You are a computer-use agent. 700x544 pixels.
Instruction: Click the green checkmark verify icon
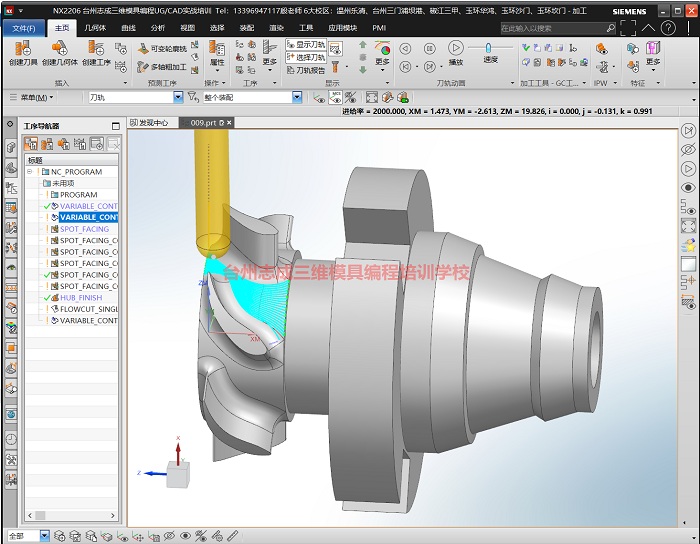coord(526,47)
